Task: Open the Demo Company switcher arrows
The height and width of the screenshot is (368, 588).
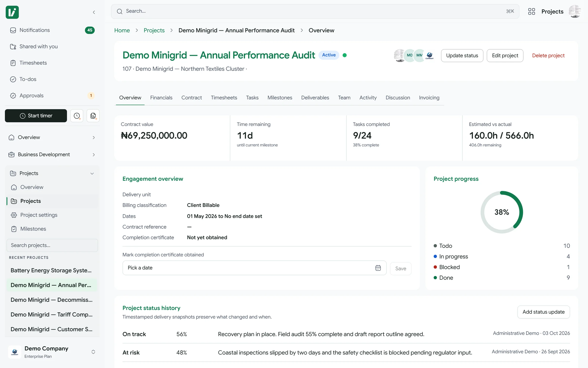Action: [93, 352]
